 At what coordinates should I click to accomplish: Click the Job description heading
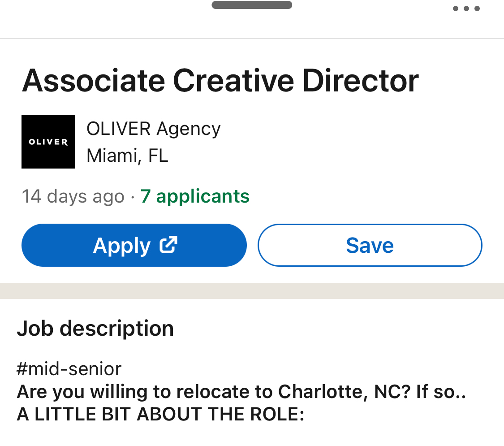click(x=95, y=329)
